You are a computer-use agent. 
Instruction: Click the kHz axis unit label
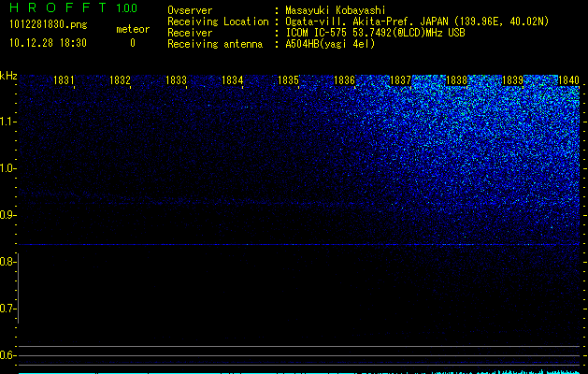point(8,76)
